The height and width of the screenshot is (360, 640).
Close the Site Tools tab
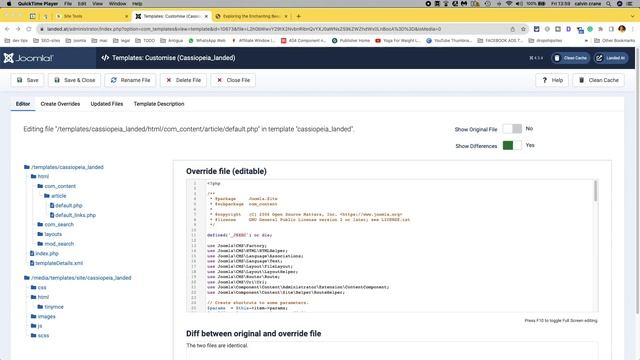126,16
